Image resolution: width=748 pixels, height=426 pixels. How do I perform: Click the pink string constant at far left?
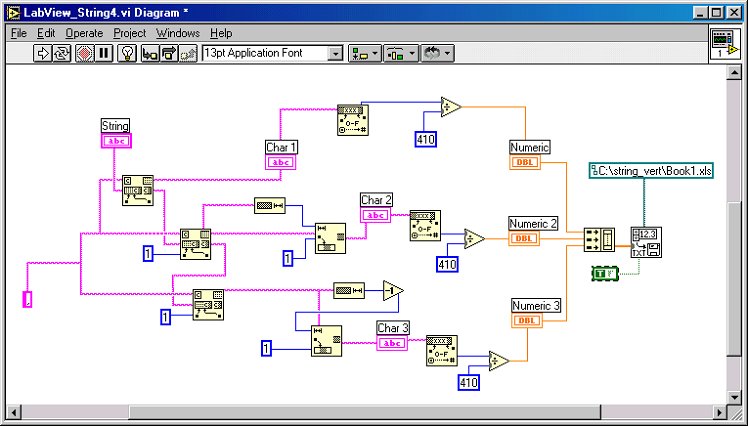[x=28, y=299]
